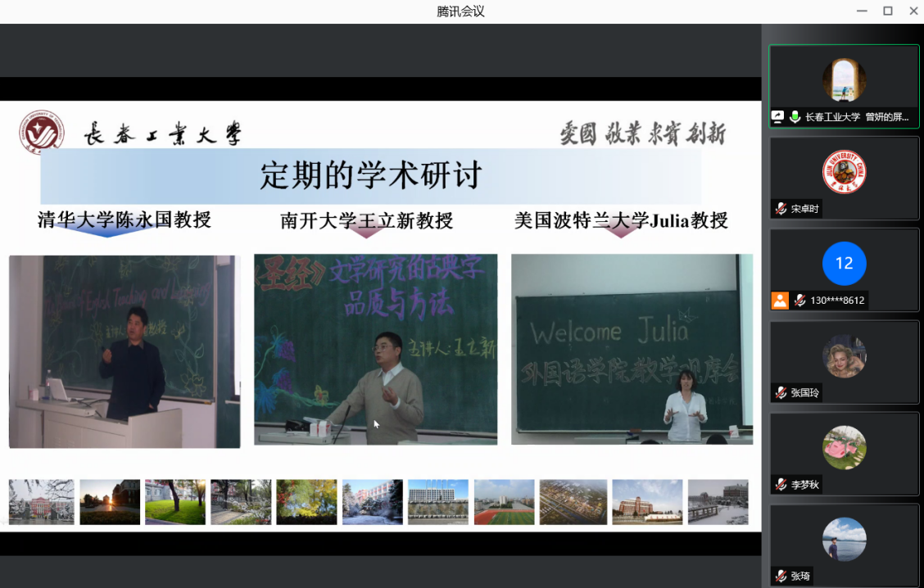Click the window maximize button
Image resolution: width=924 pixels, height=588 pixels.
tap(888, 11)
